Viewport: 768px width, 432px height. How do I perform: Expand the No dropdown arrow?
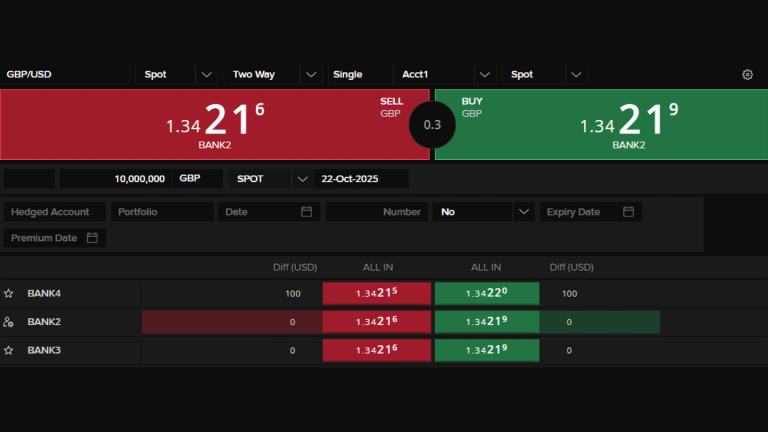[x=524, y=212]
